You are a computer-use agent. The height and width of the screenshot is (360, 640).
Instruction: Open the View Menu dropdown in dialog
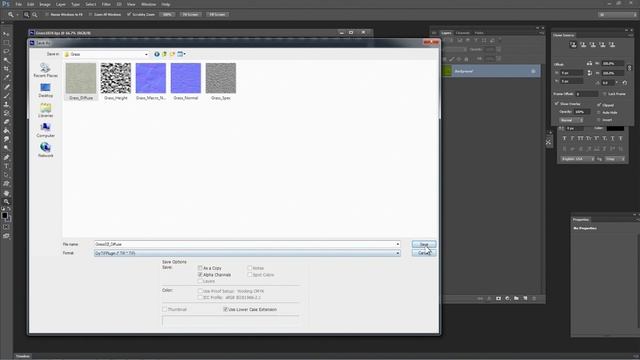(181, 54)
